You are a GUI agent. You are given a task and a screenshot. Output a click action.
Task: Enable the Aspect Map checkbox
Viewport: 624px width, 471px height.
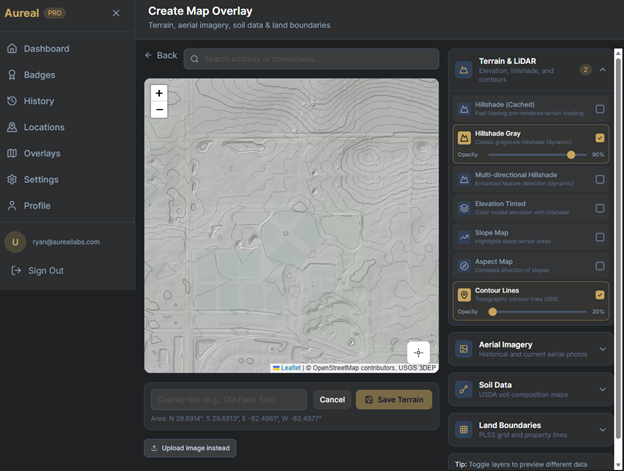coord(600,266)
